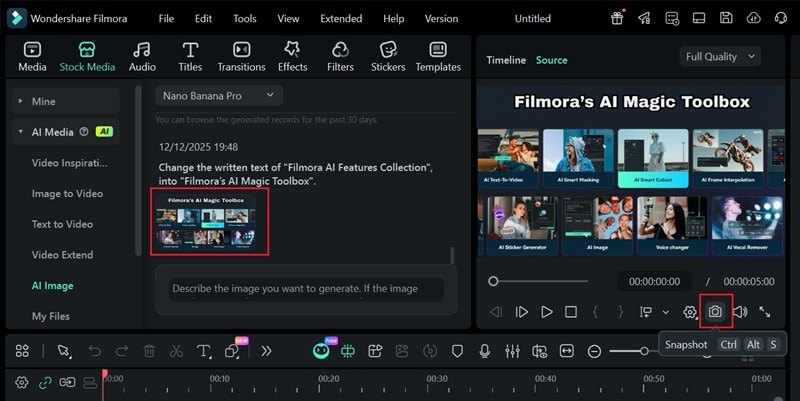Select AI Image in the sidebar

(53, 286)
